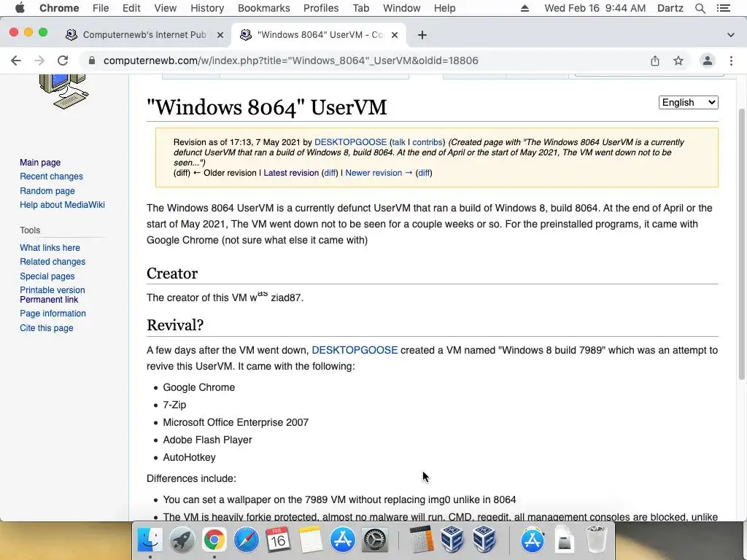Screen dimensions: 747x560
Task: Open the Chrome menu bar item
Action: click(x=59, y=8)
